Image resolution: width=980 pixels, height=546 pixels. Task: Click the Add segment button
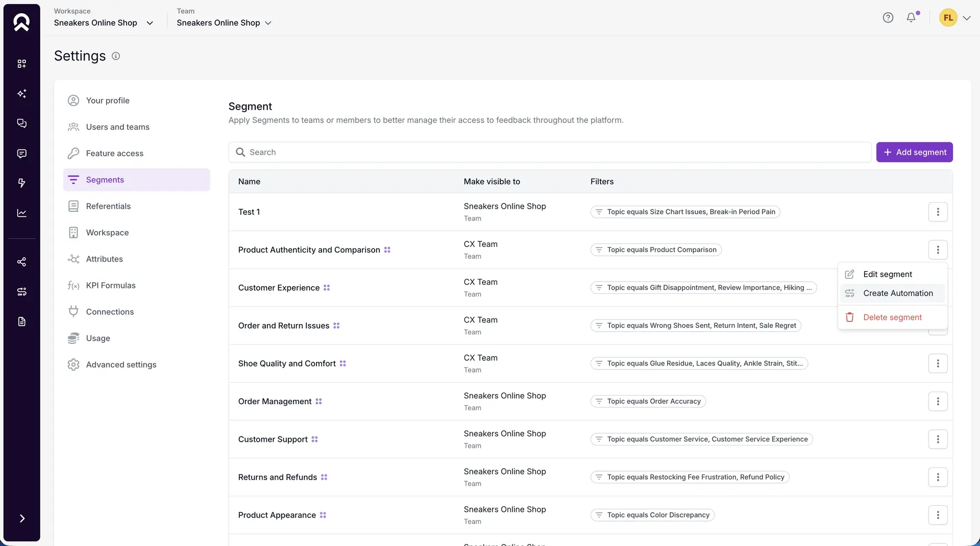(x=914, y=152)
